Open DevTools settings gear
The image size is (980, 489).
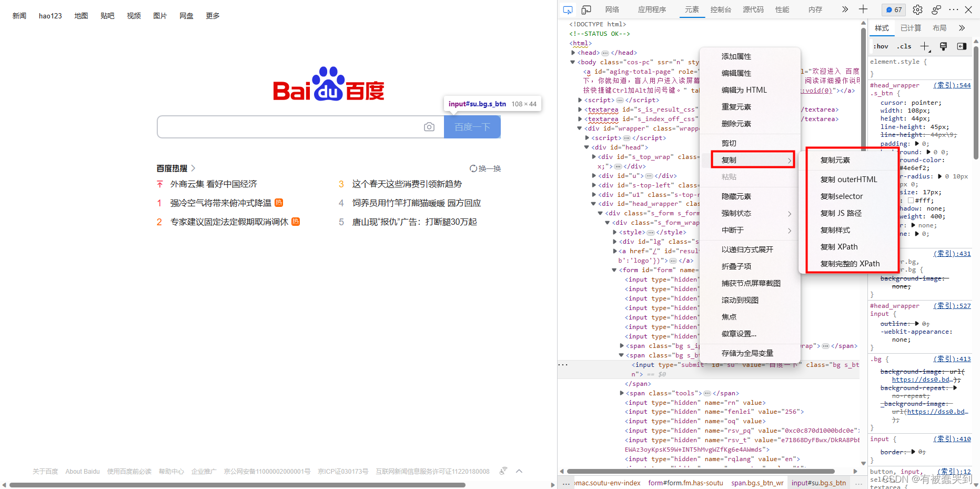point(917,9)
